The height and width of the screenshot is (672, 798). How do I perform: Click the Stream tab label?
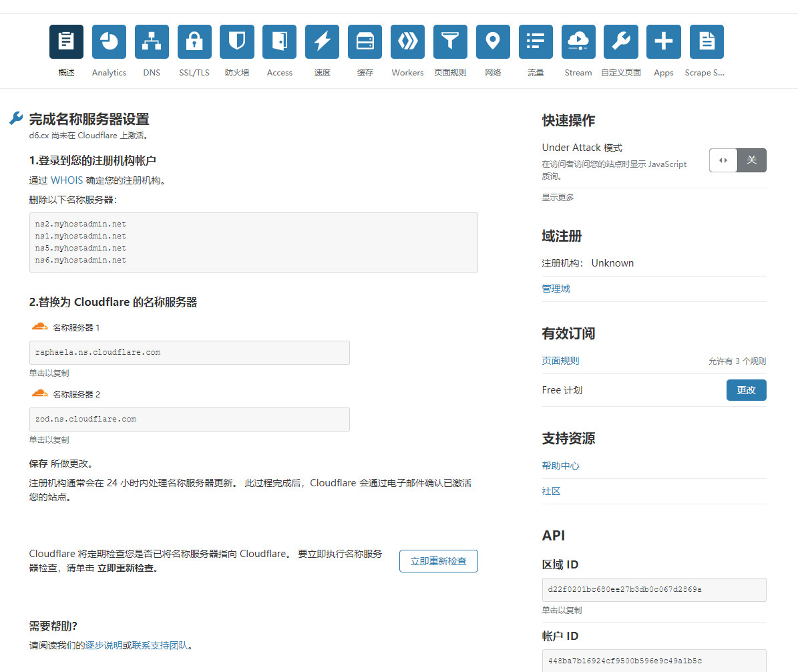579,73
